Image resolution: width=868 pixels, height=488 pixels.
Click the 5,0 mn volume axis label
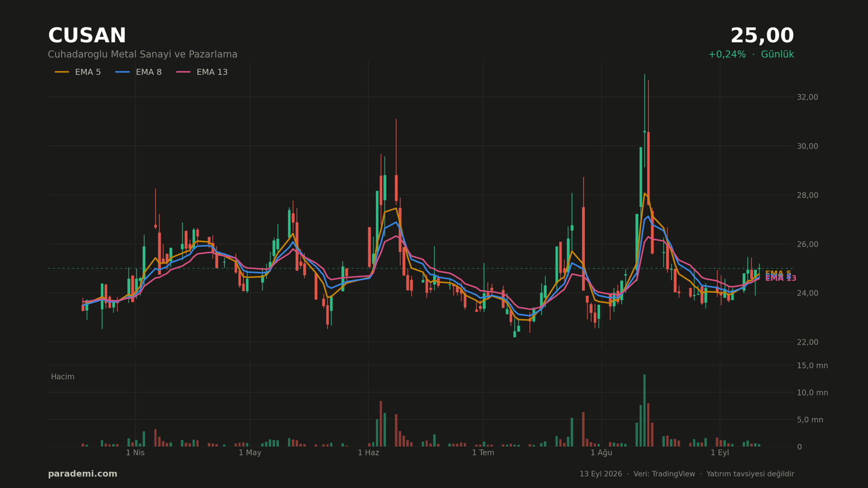tap(810, 420)
